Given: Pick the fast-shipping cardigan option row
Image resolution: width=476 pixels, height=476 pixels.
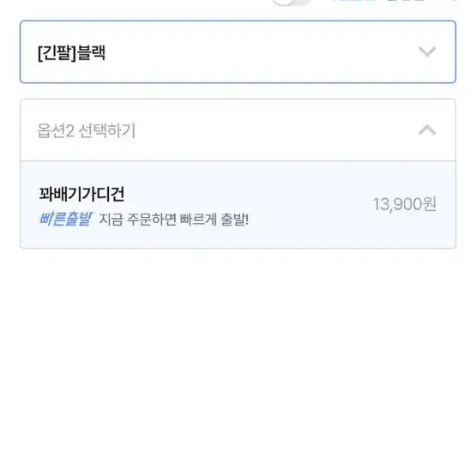Looking at the screenshot, I should (238, 205).
